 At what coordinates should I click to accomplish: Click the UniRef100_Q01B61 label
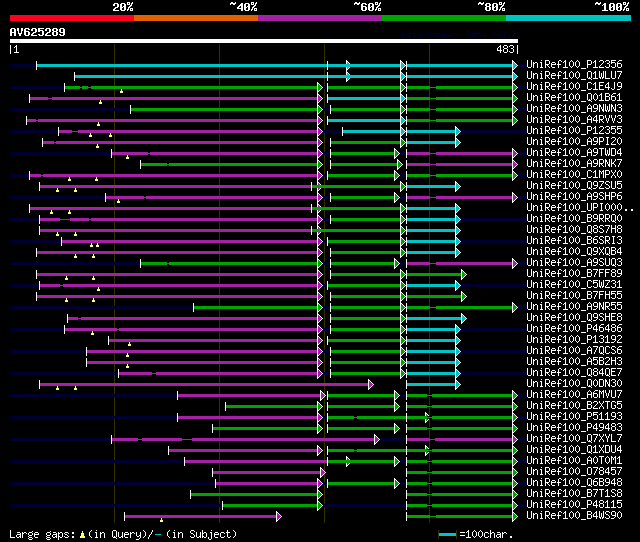point(574,98)
